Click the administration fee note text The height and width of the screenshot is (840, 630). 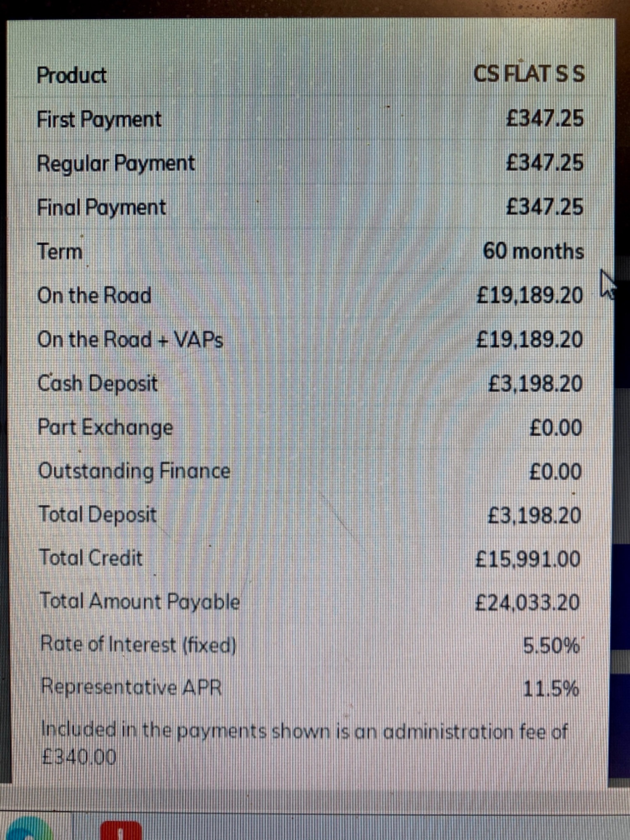click(304, 744)
